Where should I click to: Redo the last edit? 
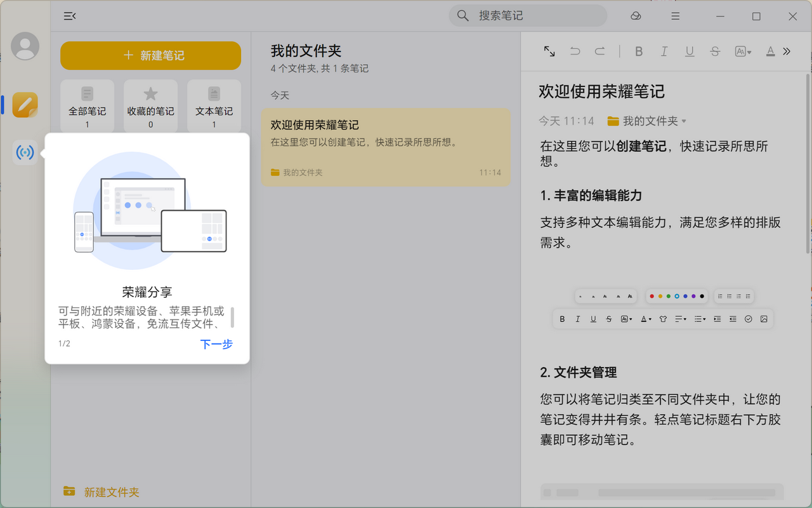click(599, 51)
